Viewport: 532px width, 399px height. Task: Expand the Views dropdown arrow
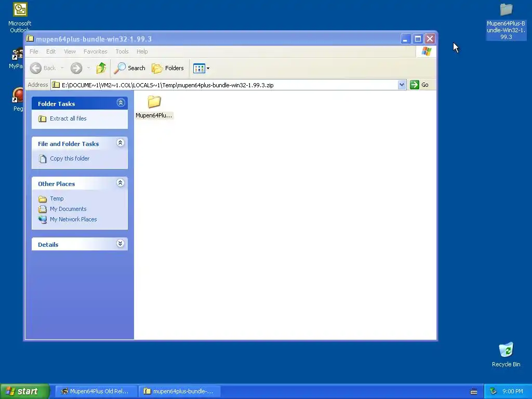[x=208, y=68]
